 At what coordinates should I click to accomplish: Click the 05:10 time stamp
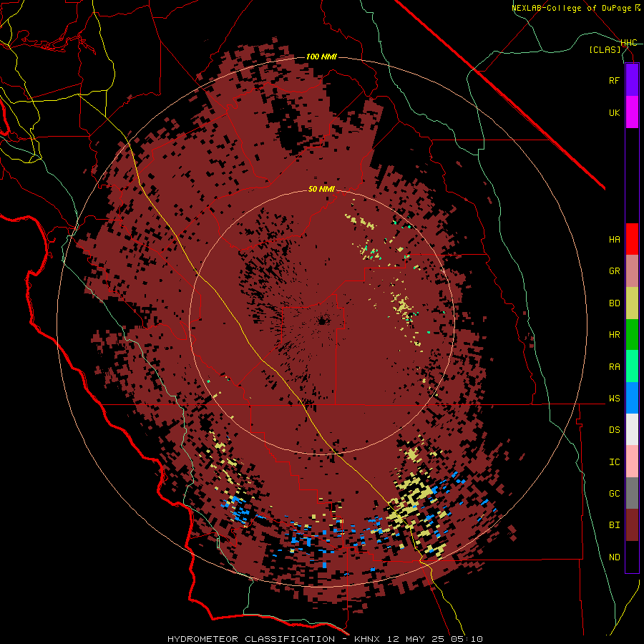(x=466, y=639)
